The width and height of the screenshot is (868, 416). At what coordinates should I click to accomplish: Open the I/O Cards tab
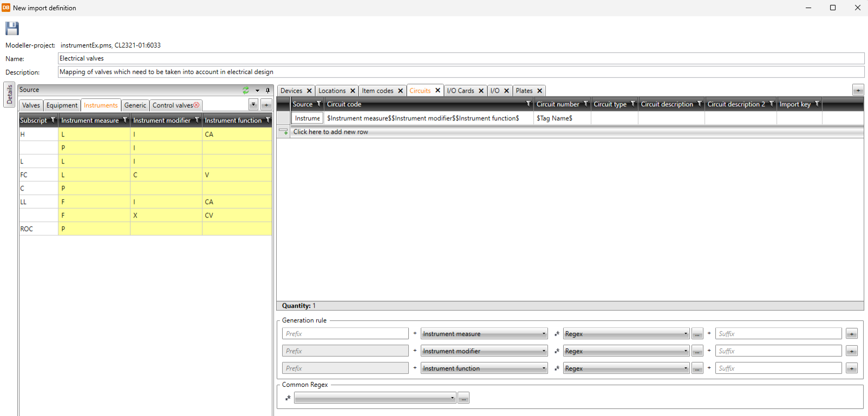coord(460,91)
